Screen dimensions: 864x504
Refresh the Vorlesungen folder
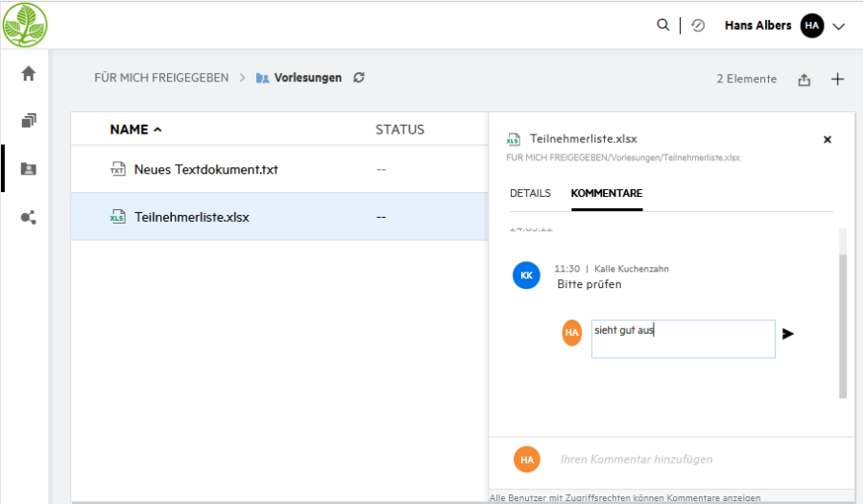click(x=359, y=78)
